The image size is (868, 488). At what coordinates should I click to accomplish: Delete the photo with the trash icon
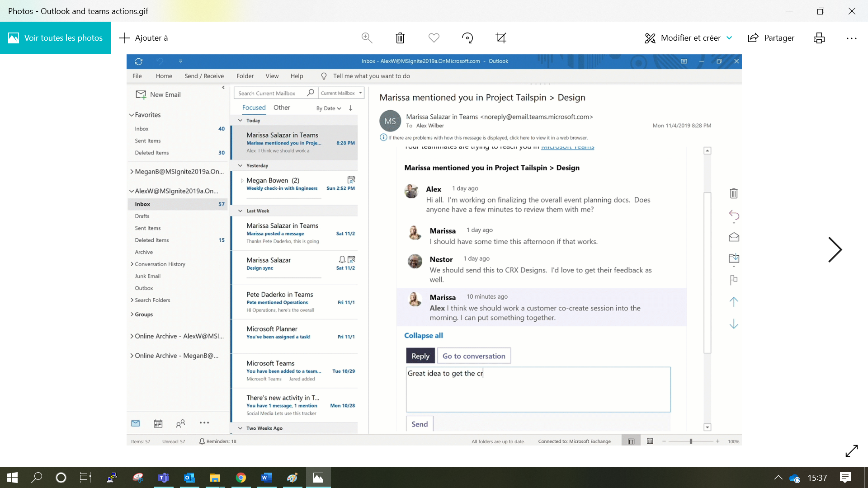[x=400, y=38]
